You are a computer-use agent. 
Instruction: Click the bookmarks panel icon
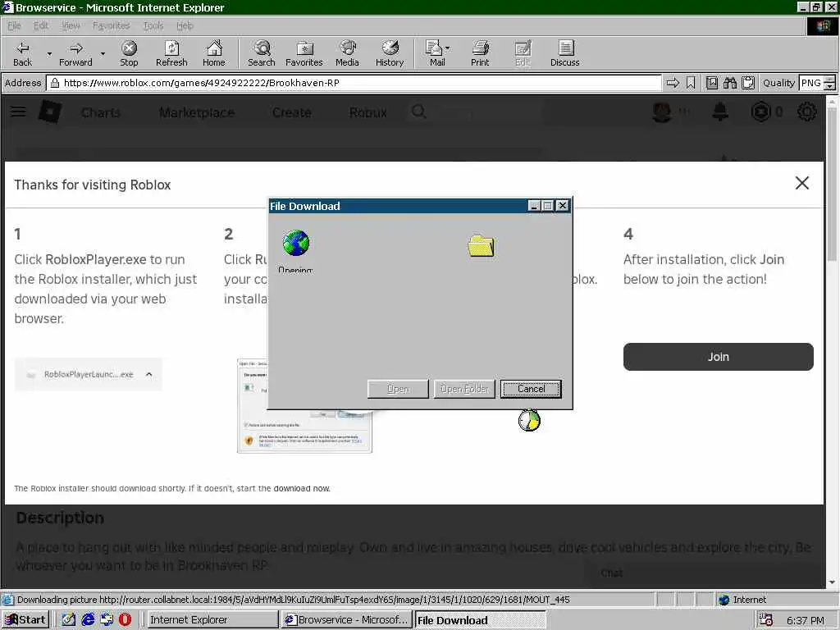(x=712, y=83)
